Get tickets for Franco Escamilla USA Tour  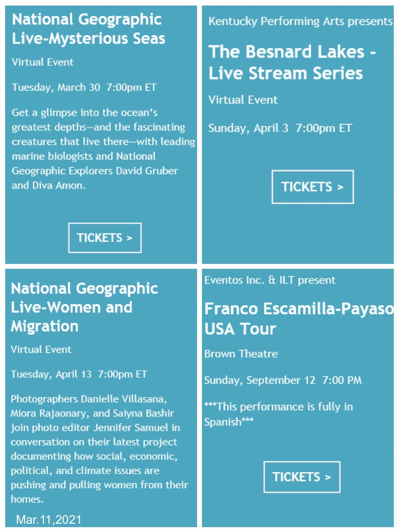pos(302,477)
